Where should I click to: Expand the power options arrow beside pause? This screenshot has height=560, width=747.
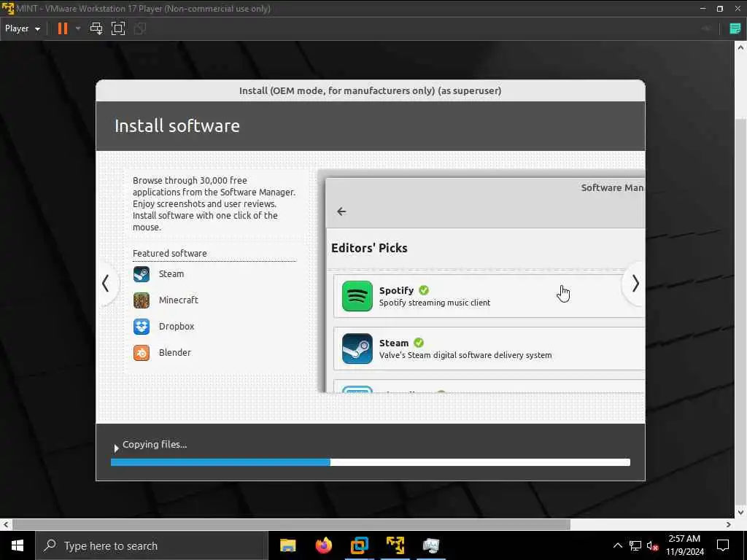point(78,28)
